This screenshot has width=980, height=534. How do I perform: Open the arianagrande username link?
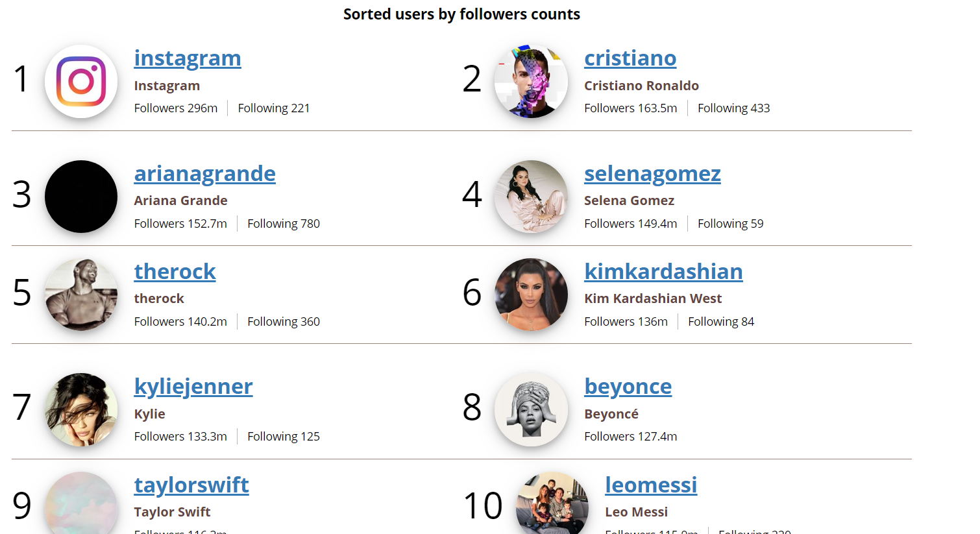(x=205, y=174)
